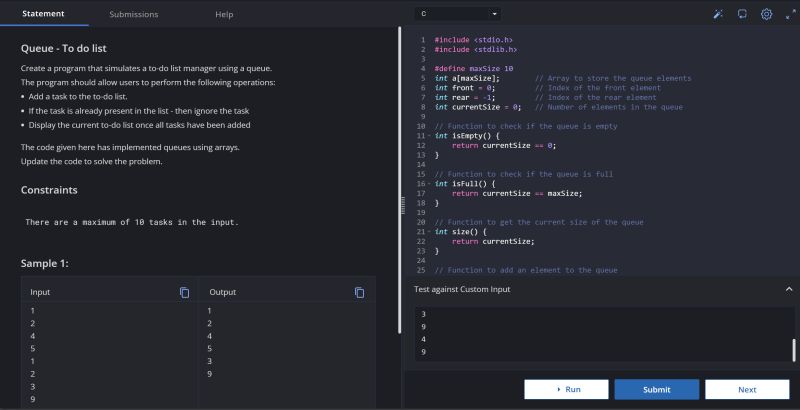Fold size function at line 21

click(x=430, y=232)
